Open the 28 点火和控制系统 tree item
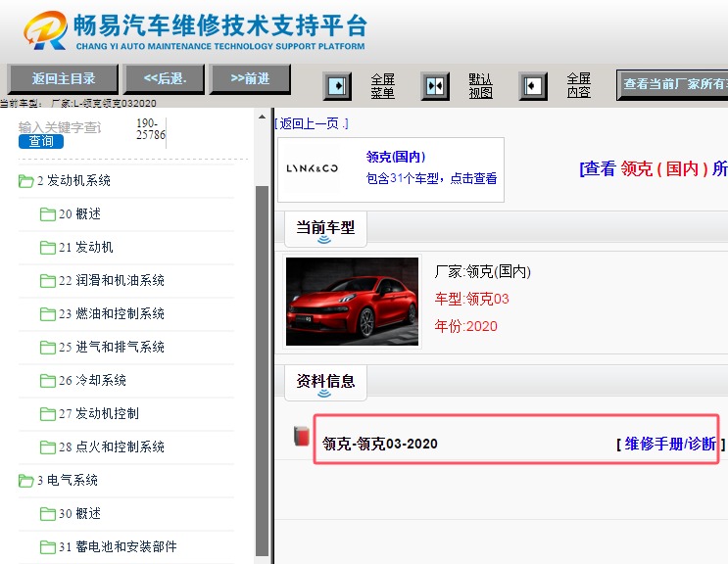This screenshot has height=564, width=728. click(x=112, y=447)
